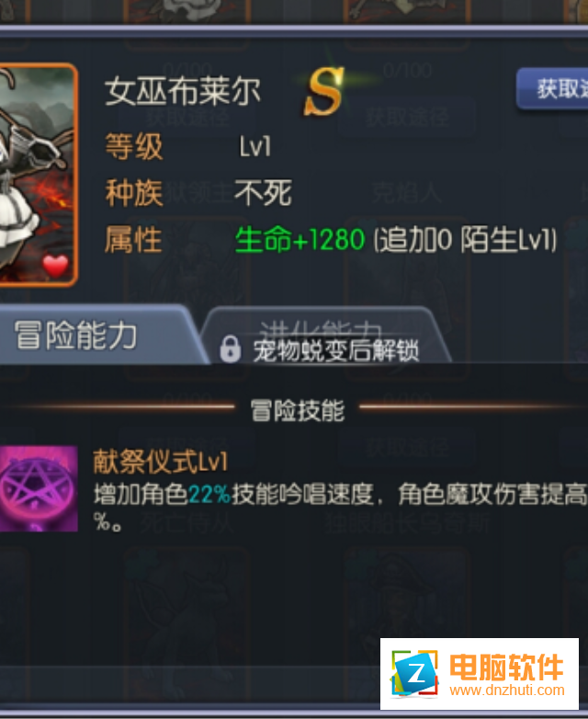Click the 电脑软件 watermark text
Screen dimensions: 588x719
pos(506,668)
